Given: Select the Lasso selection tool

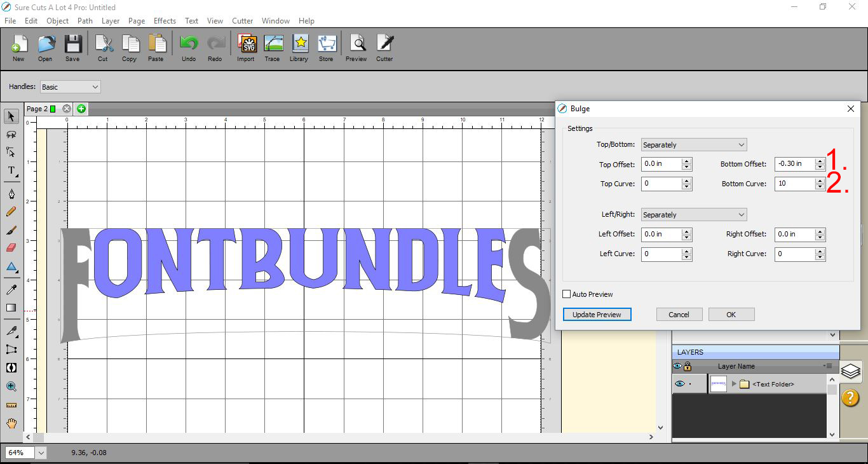Looking at the screenshot, I should click(11, 135).
